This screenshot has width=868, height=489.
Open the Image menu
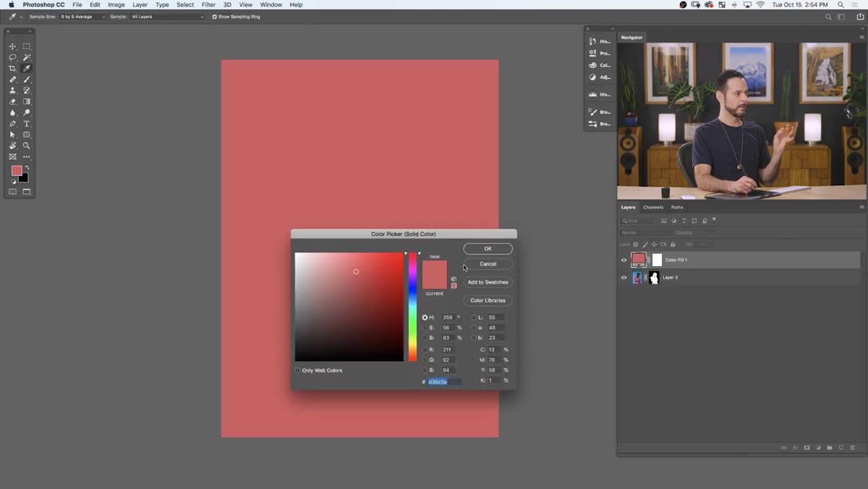click(x=116, y=4)
